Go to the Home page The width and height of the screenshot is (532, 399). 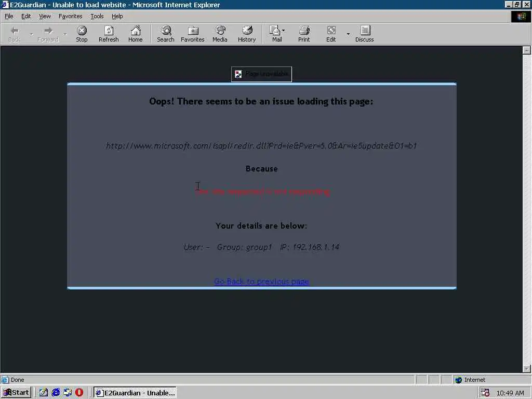click(x=136, y=34)
